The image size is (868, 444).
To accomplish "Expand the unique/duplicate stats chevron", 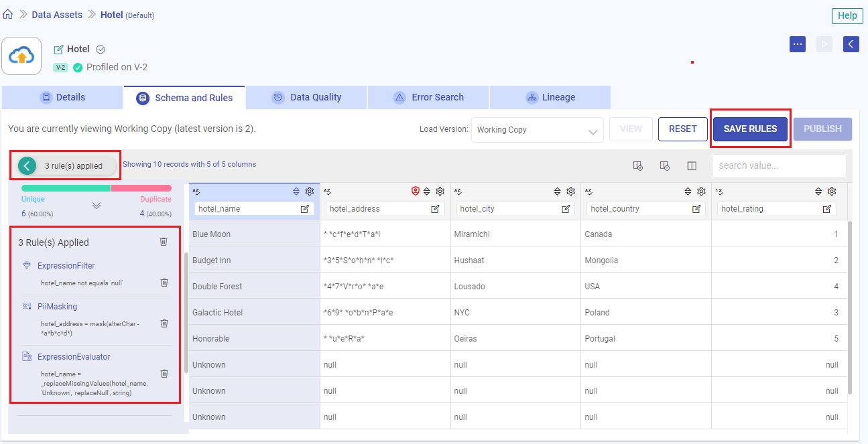I will pos(97,206).
